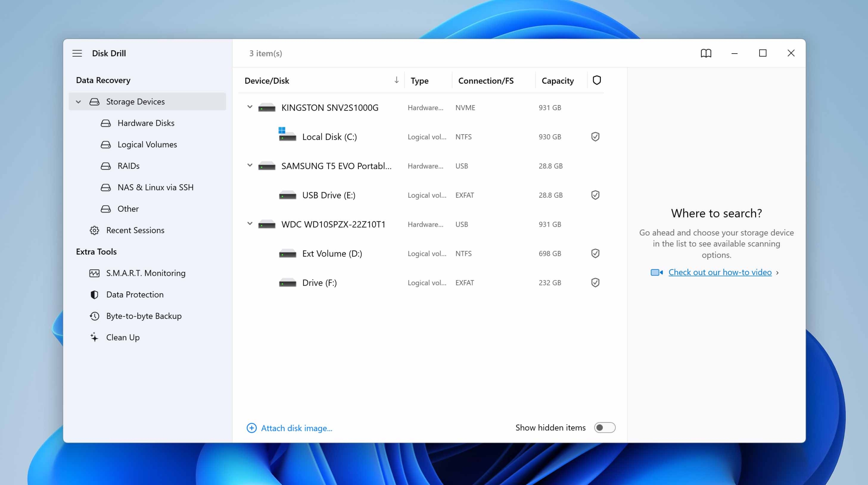The width and height of the screenshot is (868, 485).
Task: Open S.M.A.R.T. Monitoring tool
Action: (146, 273)
